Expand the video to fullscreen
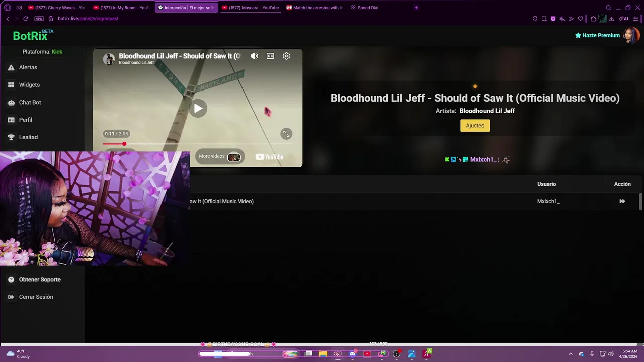Screen dimensions: 644x362 coord(286,134)
